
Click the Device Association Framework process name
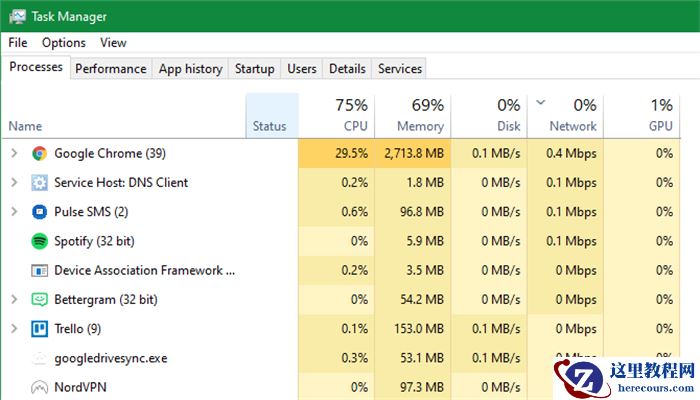[x=145, y=271]
